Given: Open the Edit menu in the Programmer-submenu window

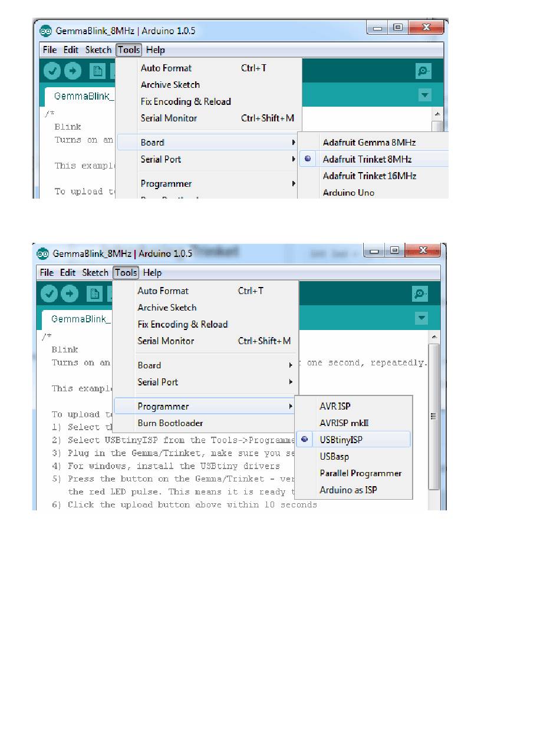Looking at the screenshot, I should pos(68,273).
